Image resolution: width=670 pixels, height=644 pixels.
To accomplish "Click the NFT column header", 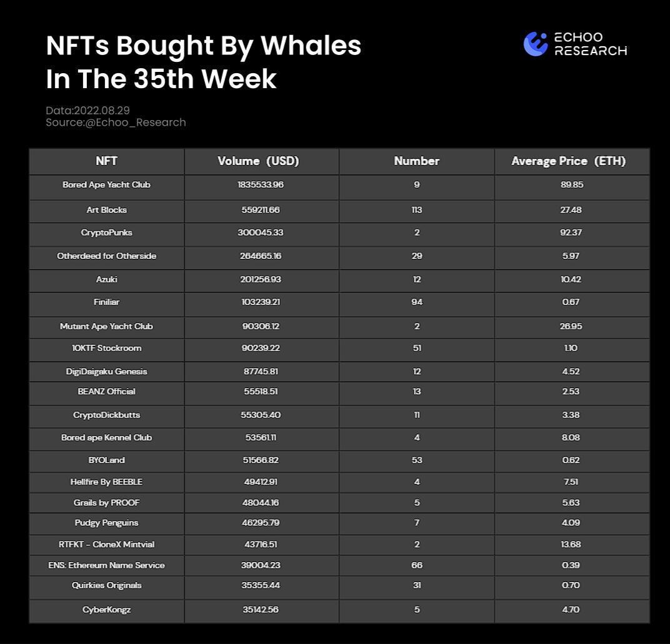I will point(106,161).
